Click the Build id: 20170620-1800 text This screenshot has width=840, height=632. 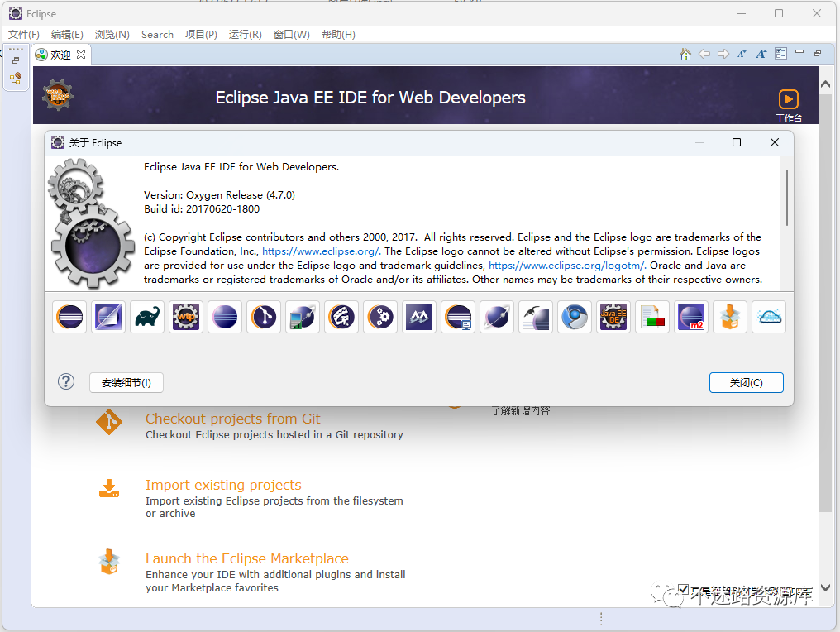click(202, 209)
